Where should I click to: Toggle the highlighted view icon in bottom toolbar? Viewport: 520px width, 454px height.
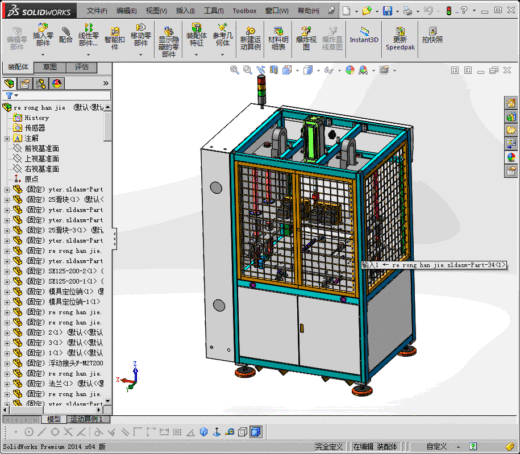point(256,432)
